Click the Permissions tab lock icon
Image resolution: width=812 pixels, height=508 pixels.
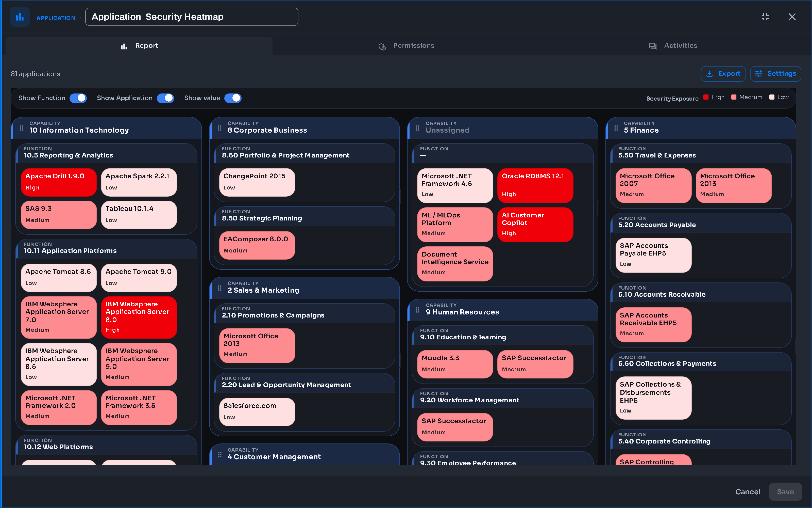coord(382,46)
